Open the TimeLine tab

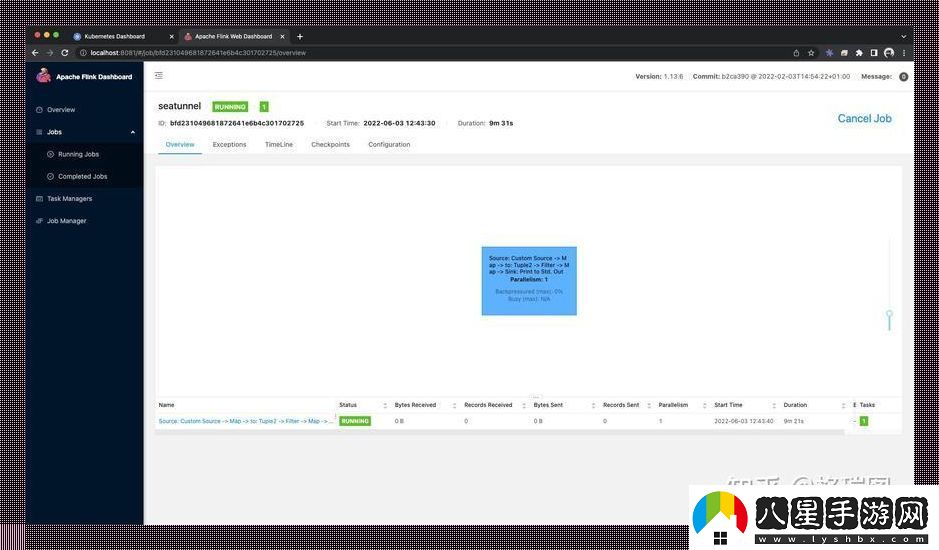click(x=279, y=145)
